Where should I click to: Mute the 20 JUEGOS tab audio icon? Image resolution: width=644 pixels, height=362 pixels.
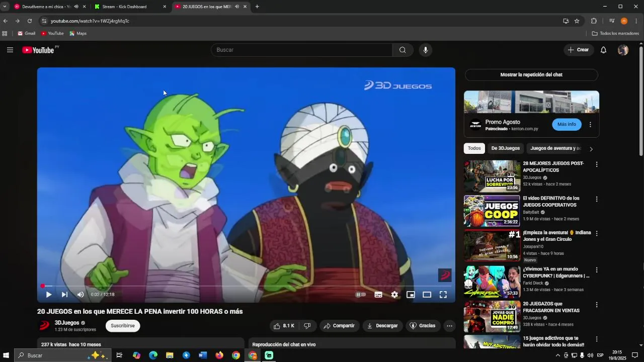tap(236, 7)
